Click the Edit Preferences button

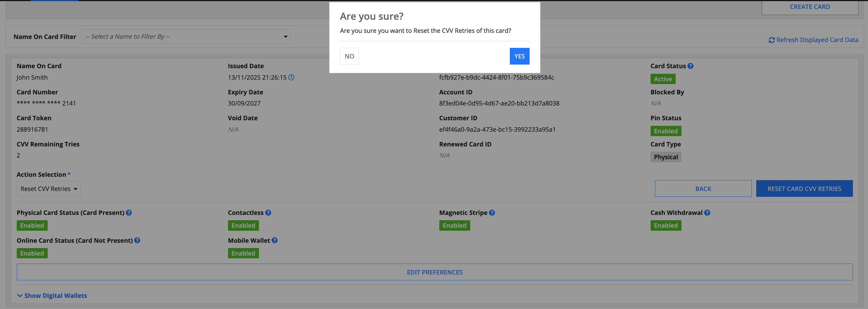click(x=434, y=272)
